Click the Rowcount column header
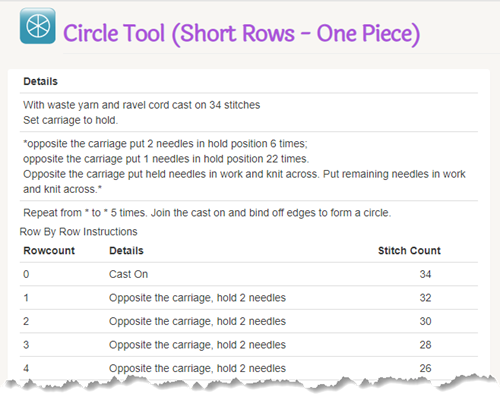This screenshot has height=397, width=500. pyautogui.click(x=49, y=251)
